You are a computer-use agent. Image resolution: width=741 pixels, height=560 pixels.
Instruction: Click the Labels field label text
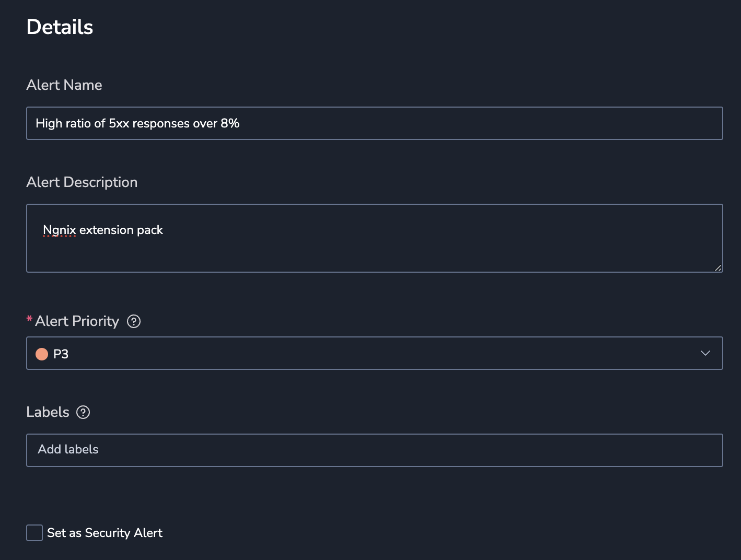pyautogui.click(x=48, y=412)
